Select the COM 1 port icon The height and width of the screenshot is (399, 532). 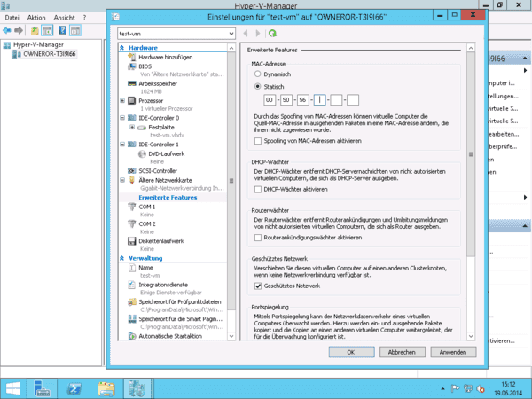tap(131, 207)
